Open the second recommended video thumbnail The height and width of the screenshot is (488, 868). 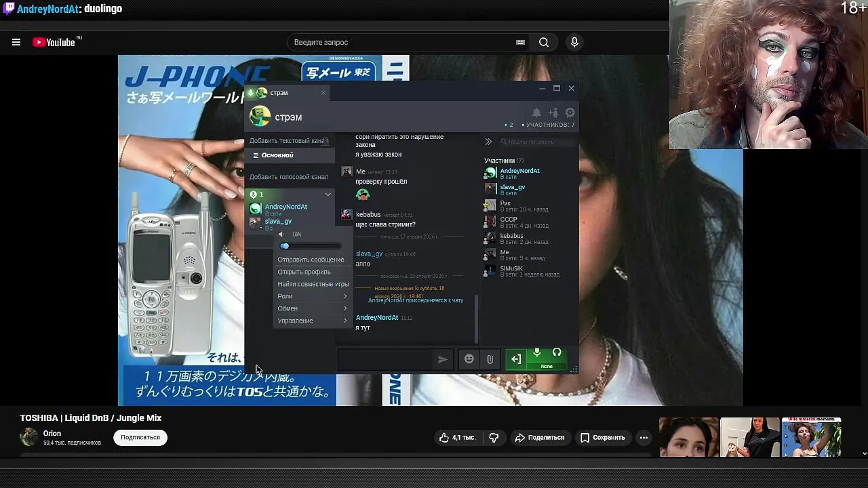coord(750,438)
